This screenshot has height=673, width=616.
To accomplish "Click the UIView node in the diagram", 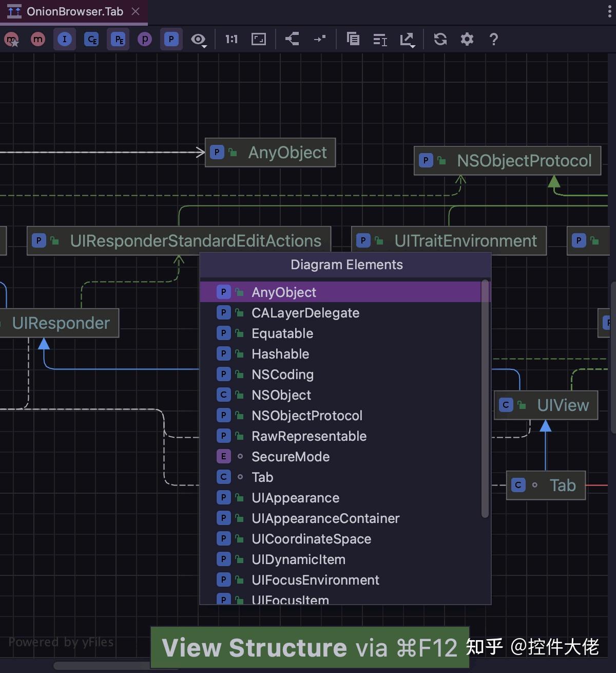I will coord(546,405).
